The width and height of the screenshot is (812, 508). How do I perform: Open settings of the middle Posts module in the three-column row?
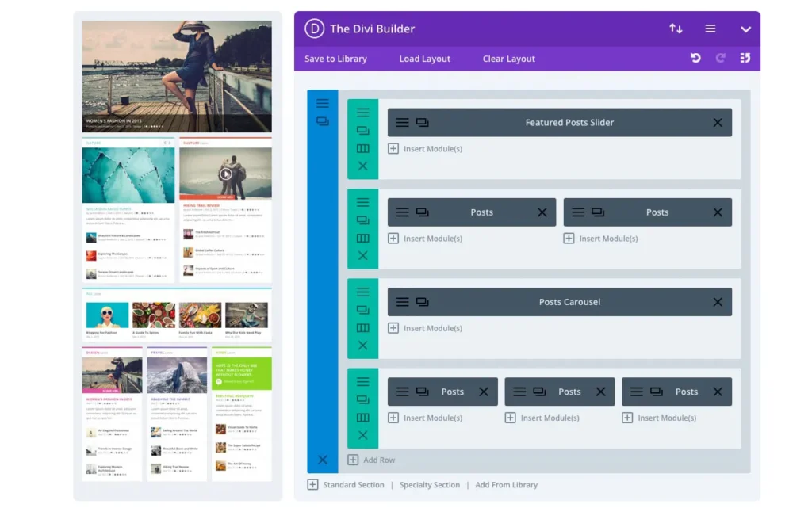519,392
